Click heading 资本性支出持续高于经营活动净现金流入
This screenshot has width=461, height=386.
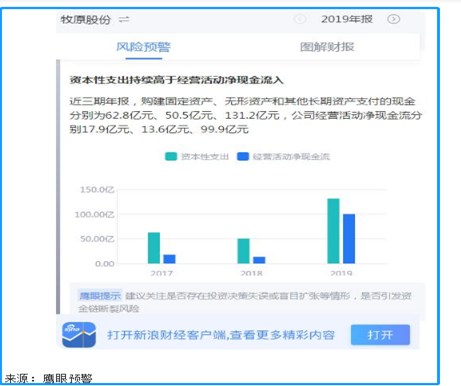click(177, 80)
